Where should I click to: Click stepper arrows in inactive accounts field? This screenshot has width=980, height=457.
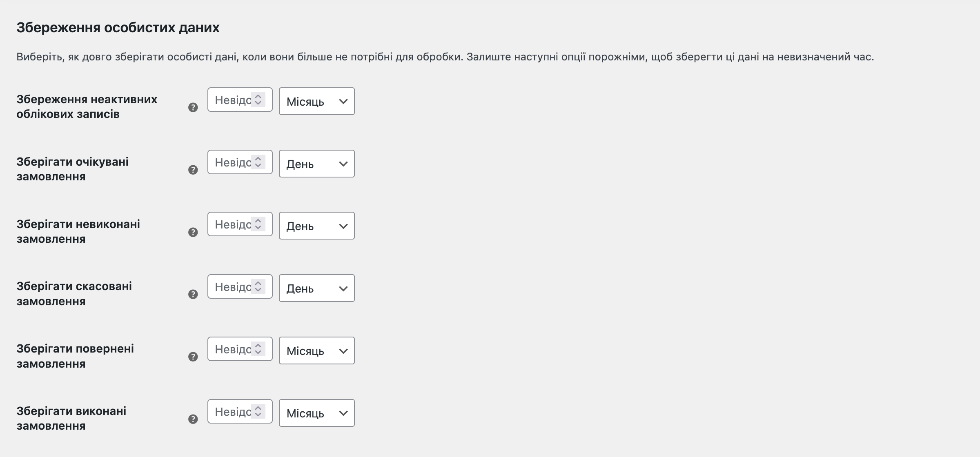(258, 100)
